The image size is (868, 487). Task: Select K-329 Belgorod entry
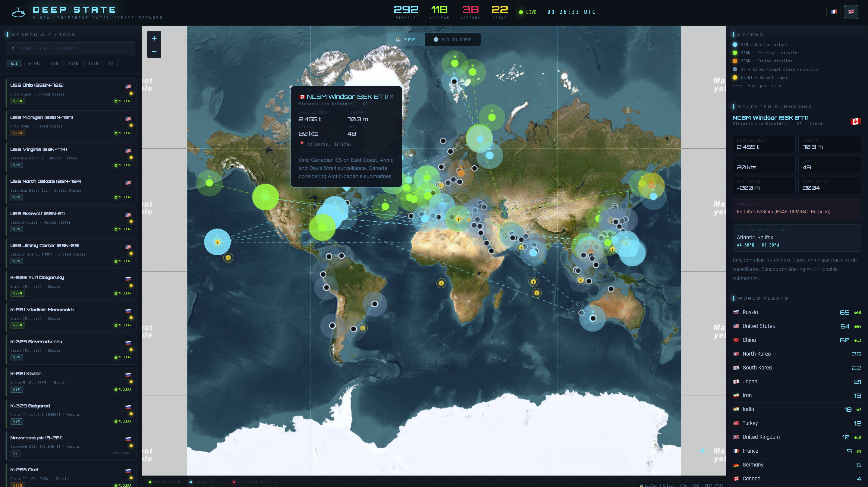click(71, 413)
